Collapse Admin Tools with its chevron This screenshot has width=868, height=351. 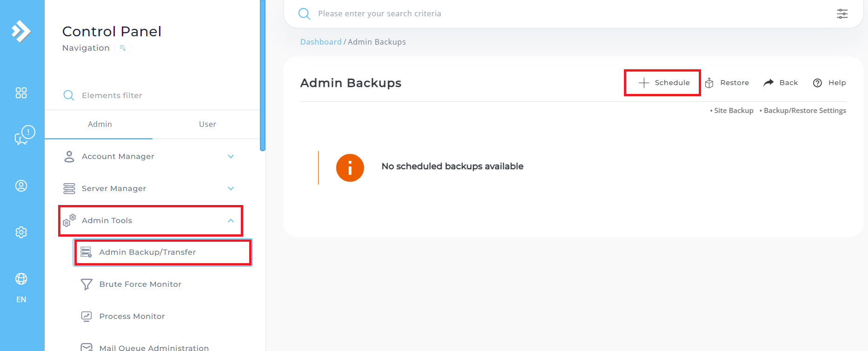231,221
